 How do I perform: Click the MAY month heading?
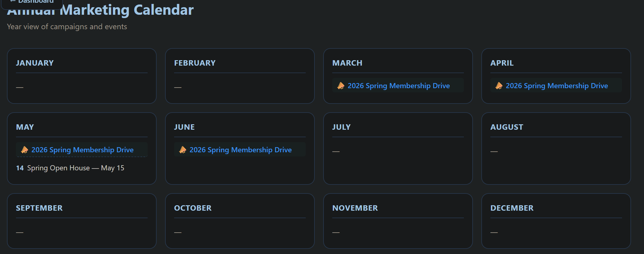25,127
